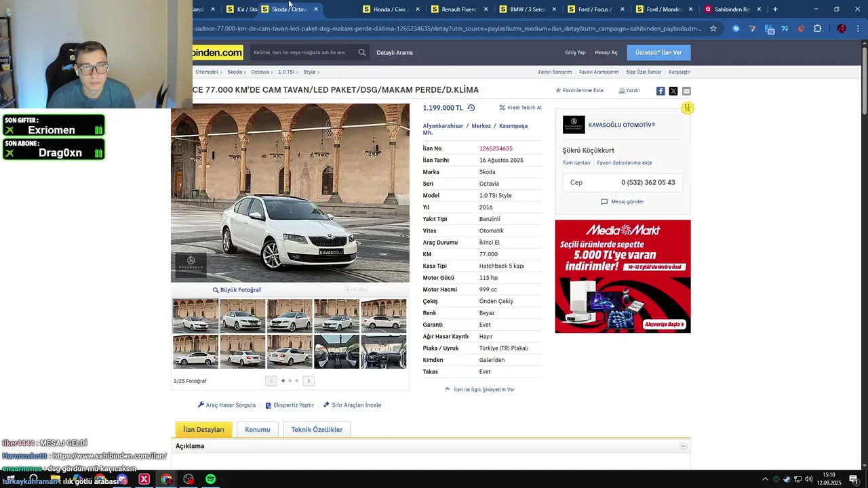
Task: Share the listing on X
Action: (673, 91)
